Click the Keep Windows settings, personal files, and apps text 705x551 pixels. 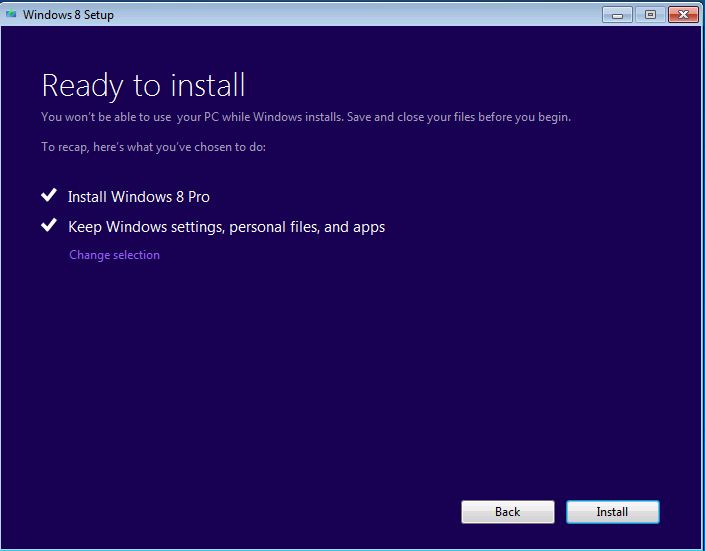pyautogui.click(x=226, y=227)
